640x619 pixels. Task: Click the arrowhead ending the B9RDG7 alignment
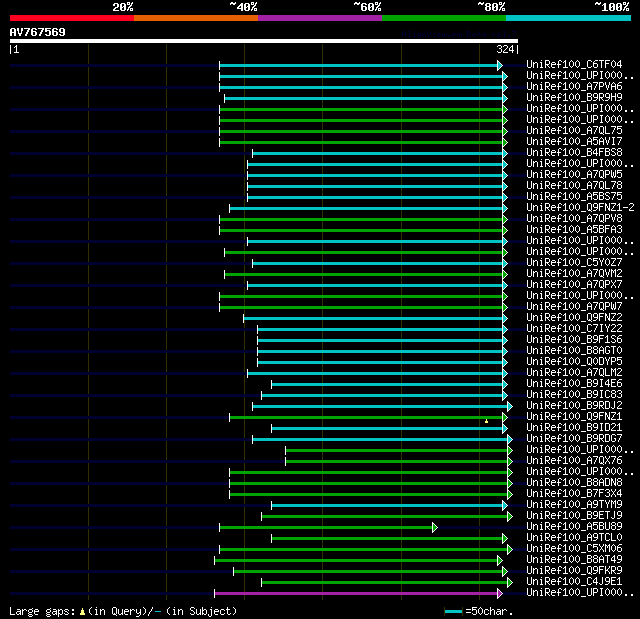point(509,439)
